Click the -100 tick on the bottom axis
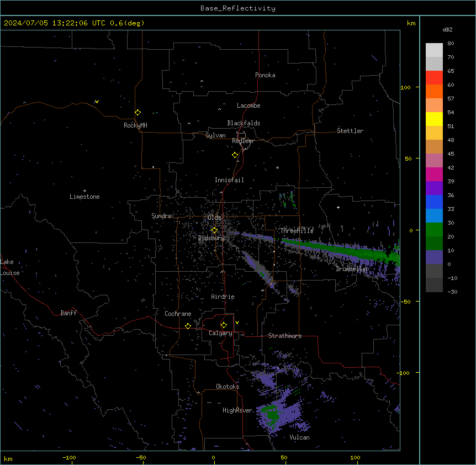The height and width of the screenshot is (465, 476). click(x=69, y=458)
